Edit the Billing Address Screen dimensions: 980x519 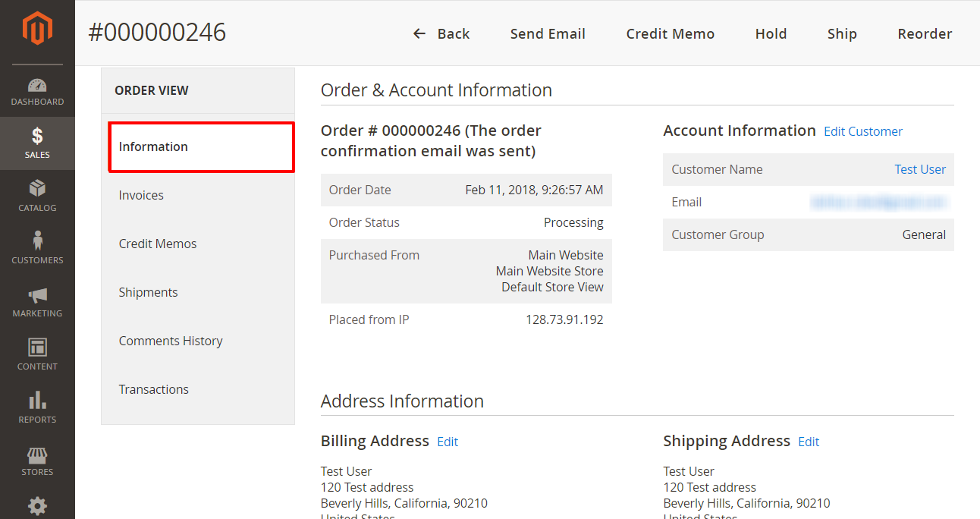(448, 442)
